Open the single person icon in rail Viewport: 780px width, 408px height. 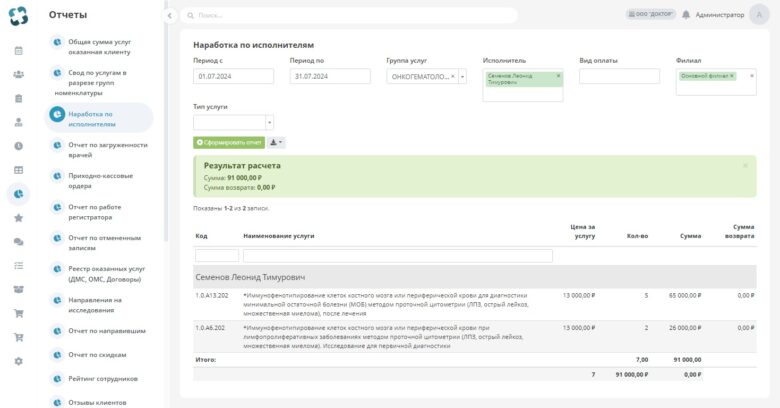point(18,122)
